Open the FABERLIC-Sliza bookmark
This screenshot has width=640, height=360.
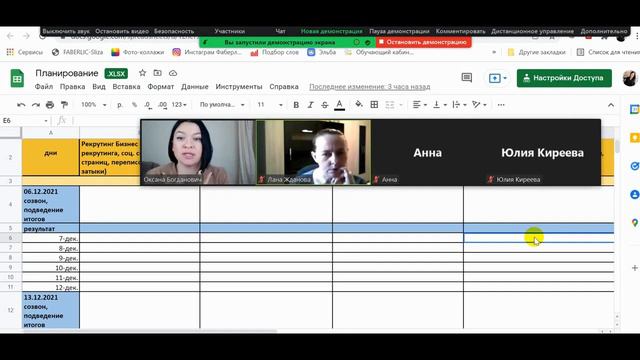click(x=78, y=52)
